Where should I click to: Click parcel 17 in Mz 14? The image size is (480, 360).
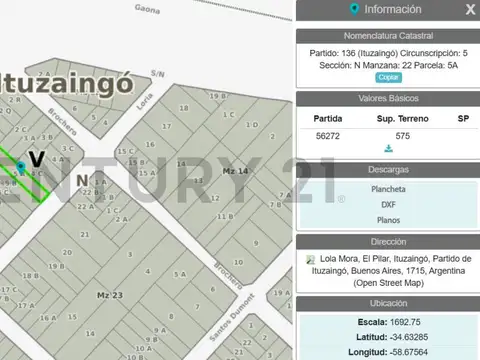pos(167,126)
